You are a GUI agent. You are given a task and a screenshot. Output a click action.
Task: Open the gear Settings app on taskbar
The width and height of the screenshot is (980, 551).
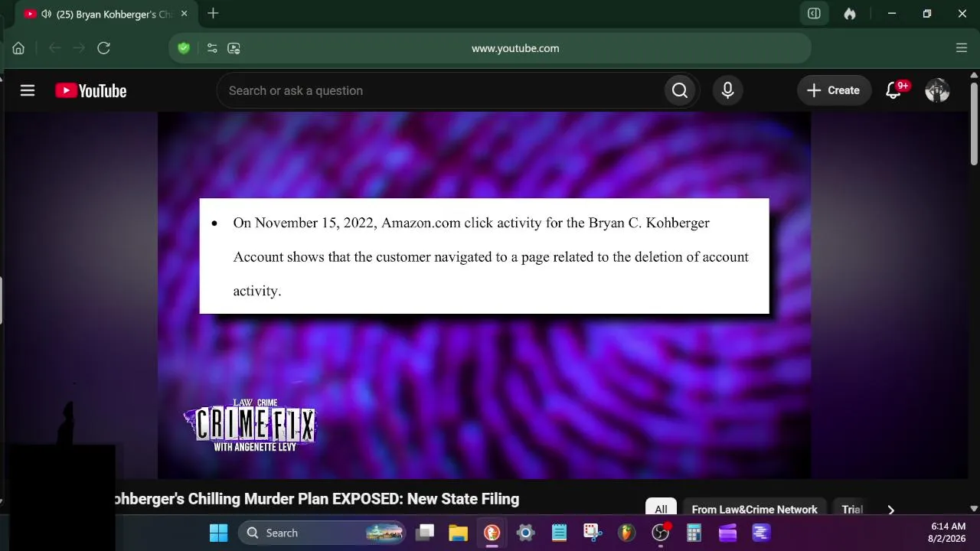tap(525, 533)
